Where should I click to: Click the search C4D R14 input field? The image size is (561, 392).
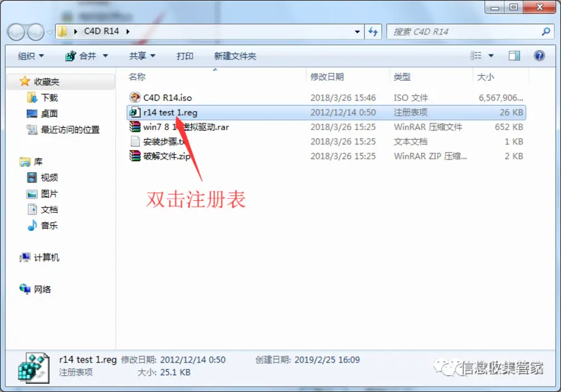point(465,32)
